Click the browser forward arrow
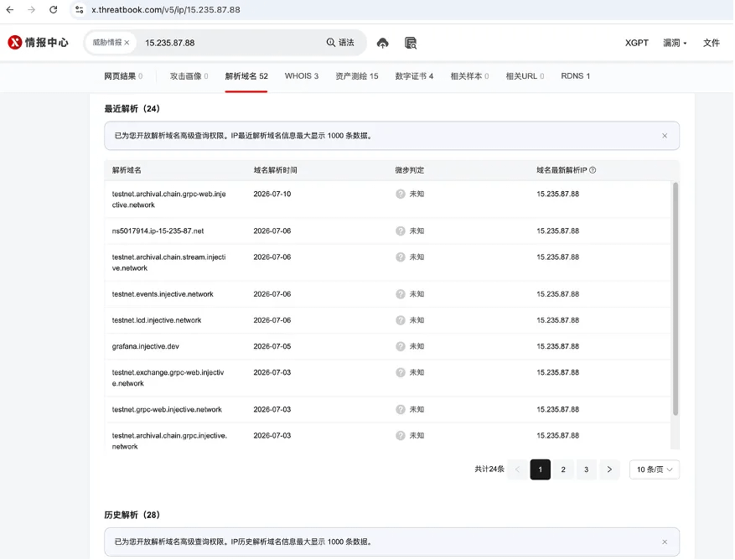 (x=31, y=9)
